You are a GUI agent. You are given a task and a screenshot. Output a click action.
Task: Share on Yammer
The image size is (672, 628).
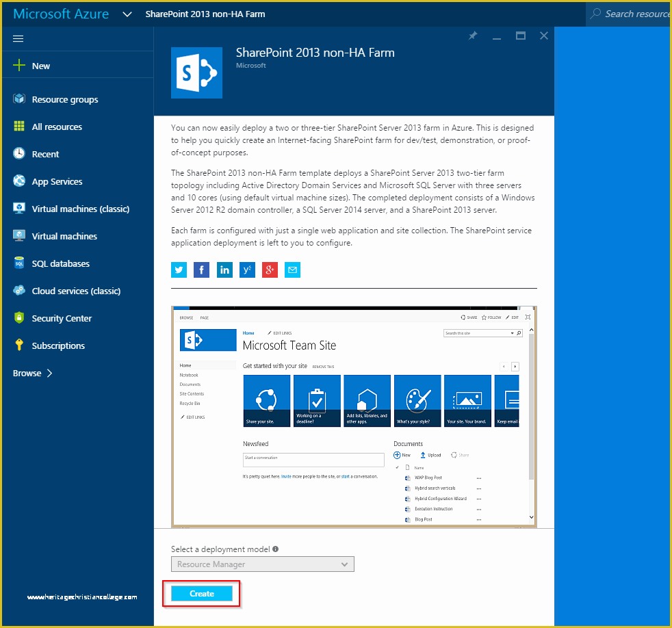(x=247, y=270)
